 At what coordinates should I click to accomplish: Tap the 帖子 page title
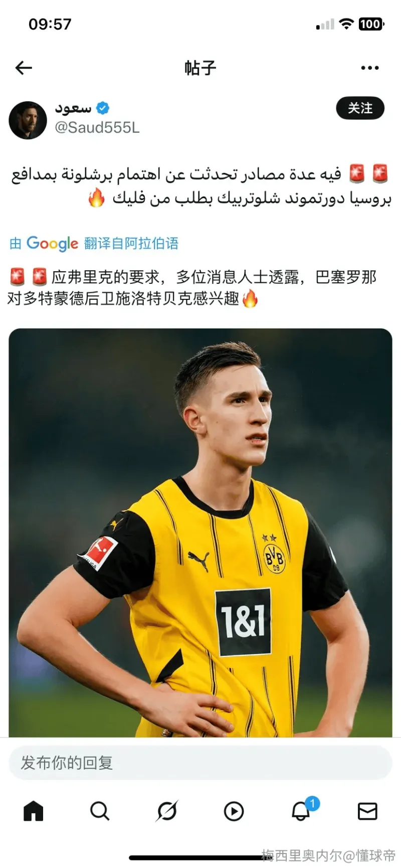[x=200, y=68]
